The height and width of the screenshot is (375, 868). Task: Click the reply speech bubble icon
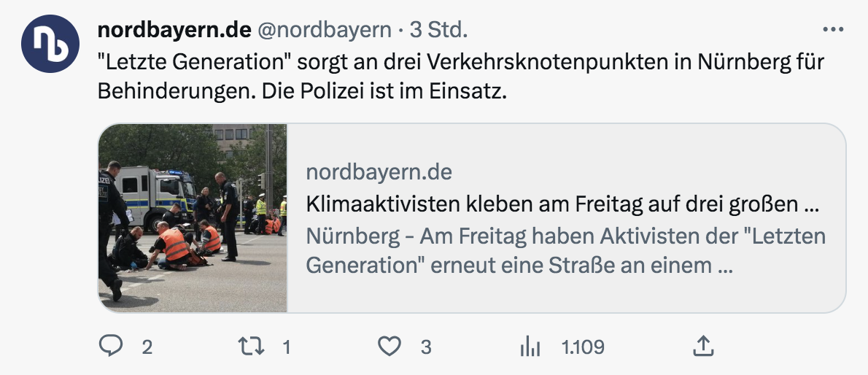(111, 346)
